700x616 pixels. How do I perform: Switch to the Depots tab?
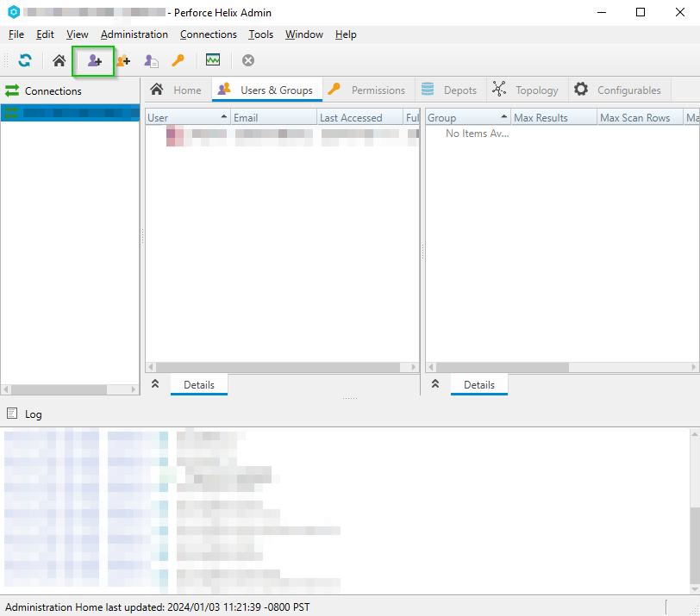(x=449, y=90)
